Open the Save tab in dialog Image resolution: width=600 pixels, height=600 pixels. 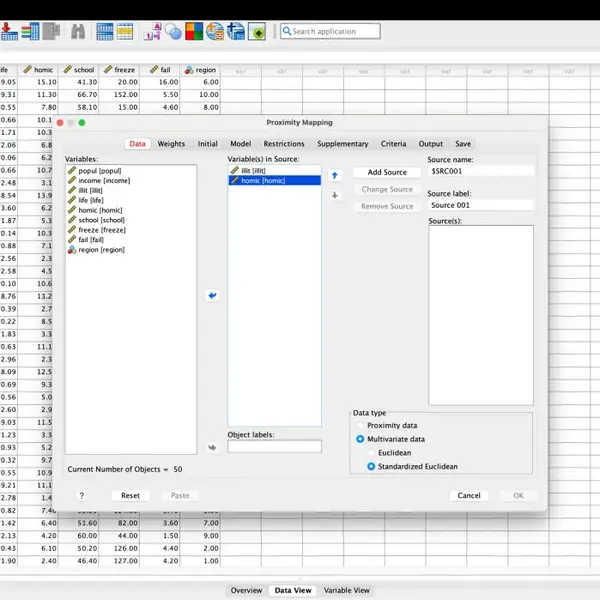tap(463, 144)
